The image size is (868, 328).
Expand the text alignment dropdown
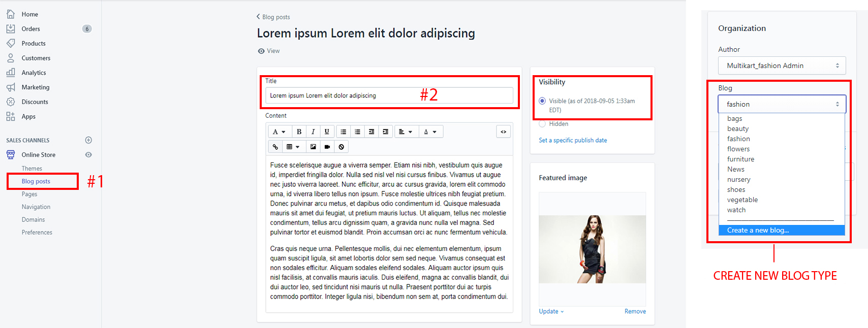405,132
